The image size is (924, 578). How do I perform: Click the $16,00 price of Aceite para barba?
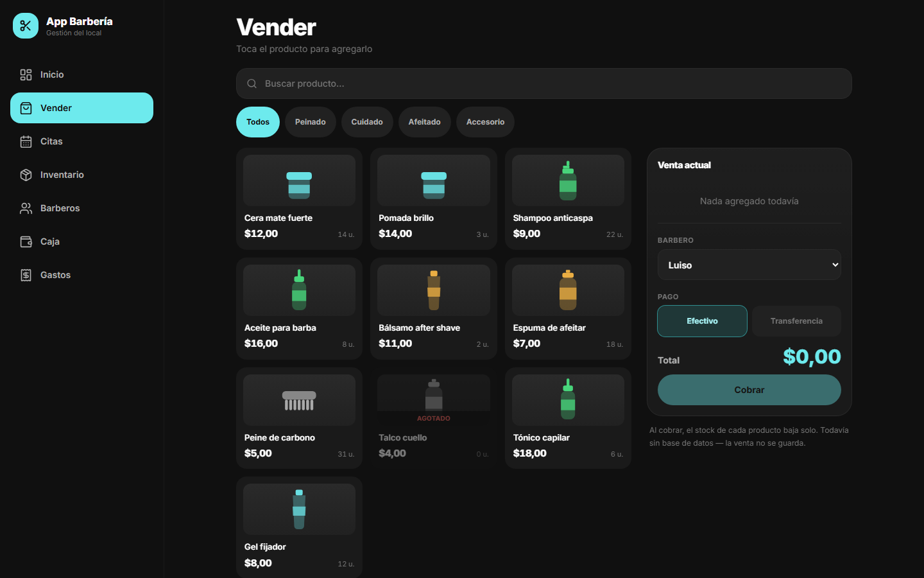(261, 344)
